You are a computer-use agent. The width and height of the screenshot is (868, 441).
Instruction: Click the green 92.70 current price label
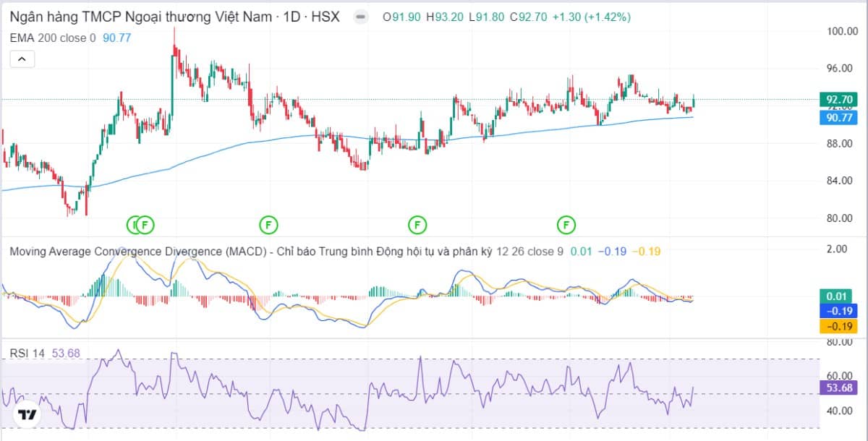pyautogui.click(x=838, y=100)
